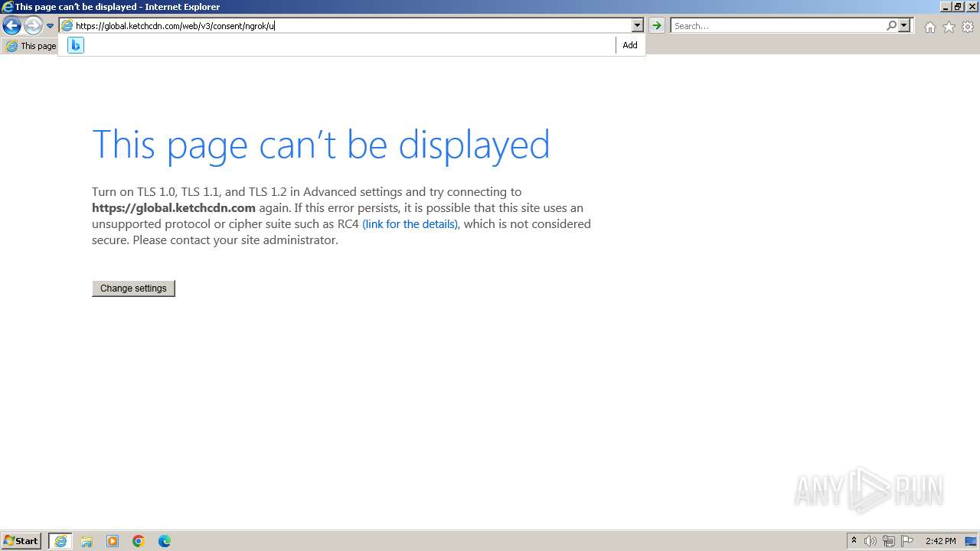
Task: Click the IE page icon in address bar
Action: (67, 26)
